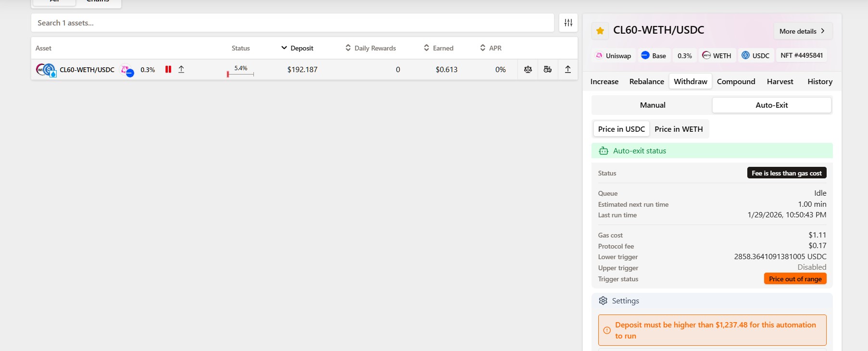Click the auto-exit status robot icon
The width and height of the screenshot is (868, 351).
pyautogui.click(x=604, y=151)
